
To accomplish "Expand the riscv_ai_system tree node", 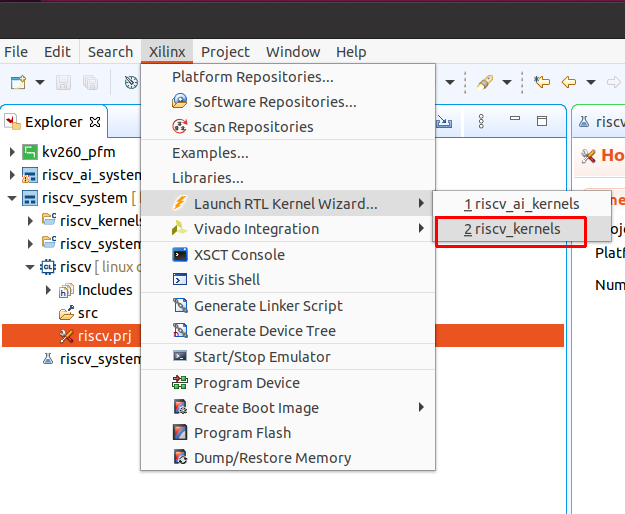I will pyautogui.click(x=12, y=175).
